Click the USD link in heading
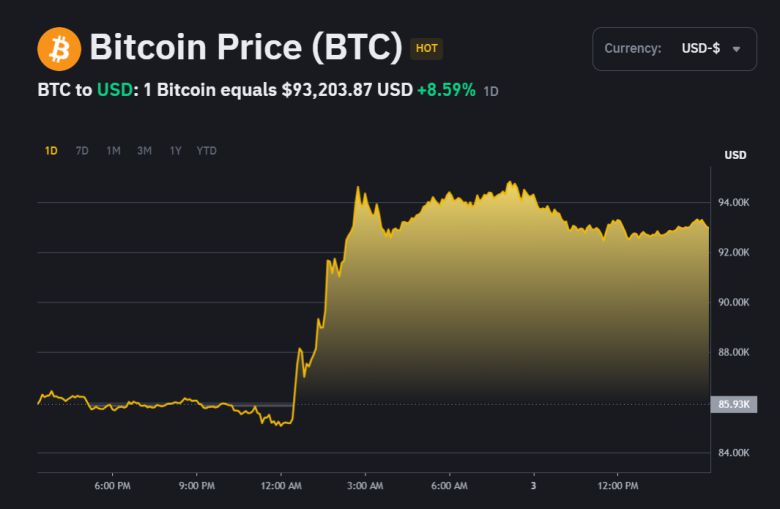The width and height of the screenshot is (780, 509). [x=114, y=90]
